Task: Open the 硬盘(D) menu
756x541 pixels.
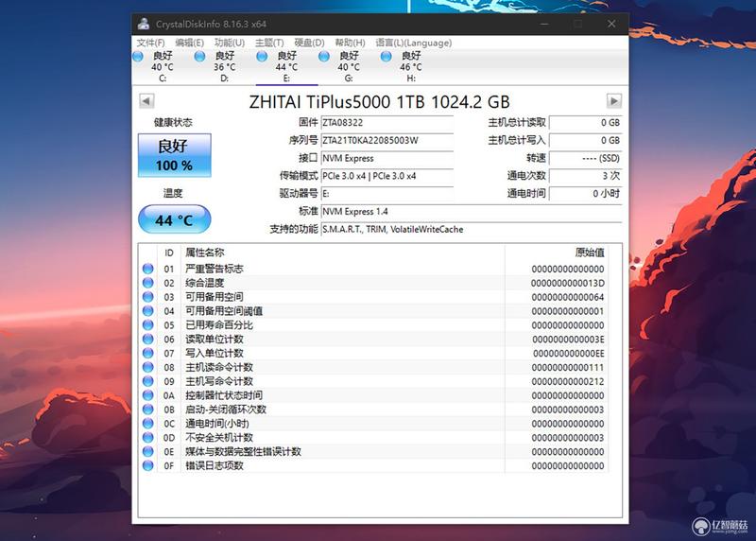Action: point(310,43)
